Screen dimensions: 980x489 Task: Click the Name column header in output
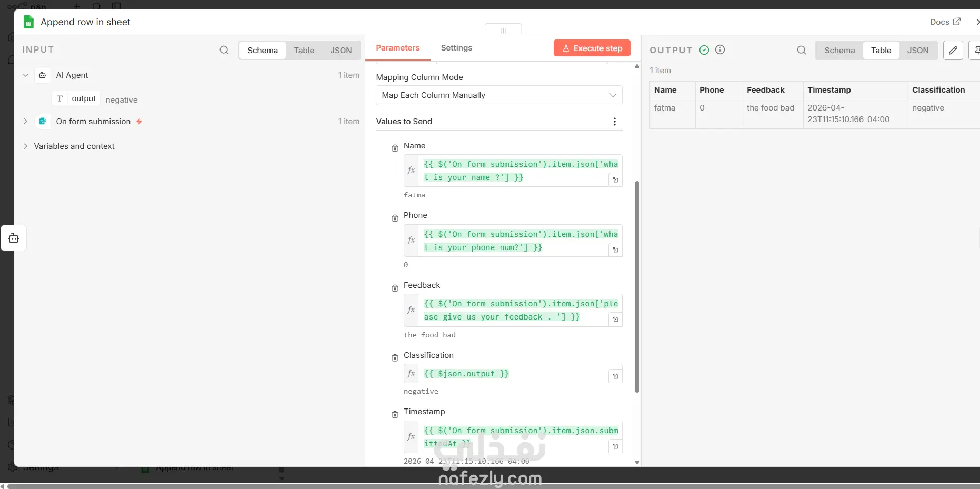click(673, 90)
